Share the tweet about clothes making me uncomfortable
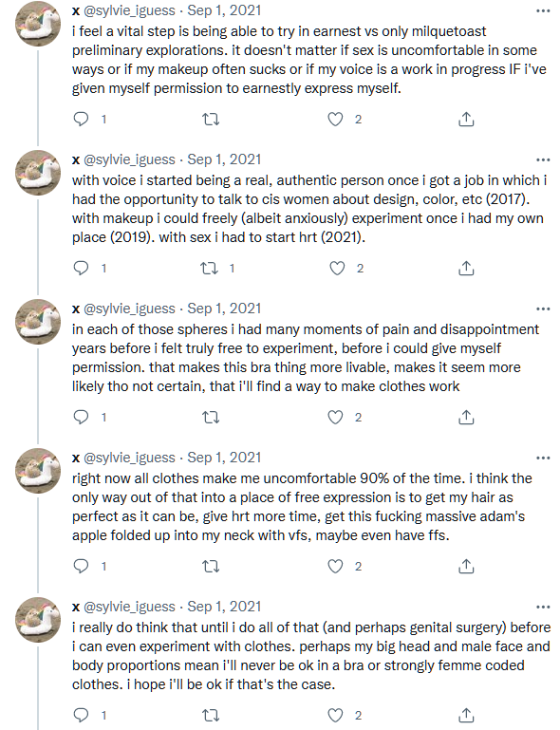 click(466, 566)
